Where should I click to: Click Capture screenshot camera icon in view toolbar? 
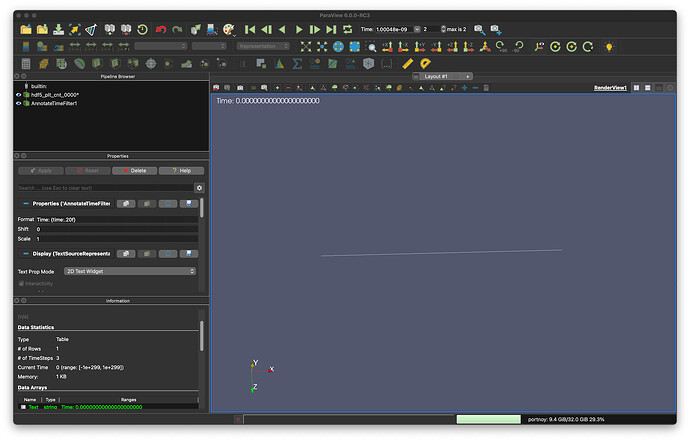pos(240,88)
